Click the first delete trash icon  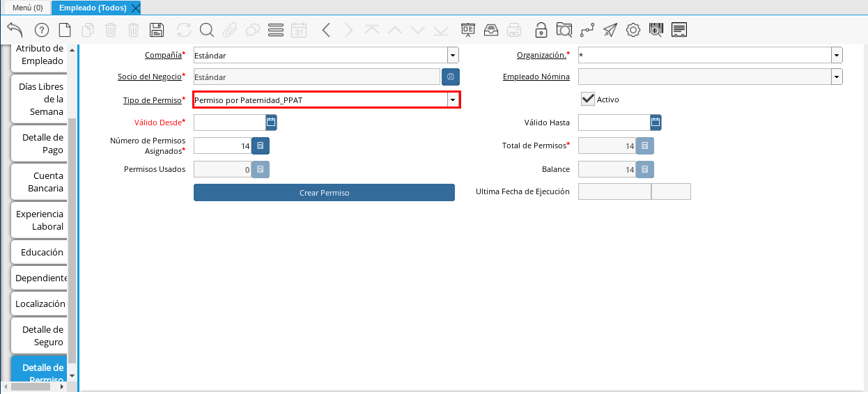tap(111, 30)
